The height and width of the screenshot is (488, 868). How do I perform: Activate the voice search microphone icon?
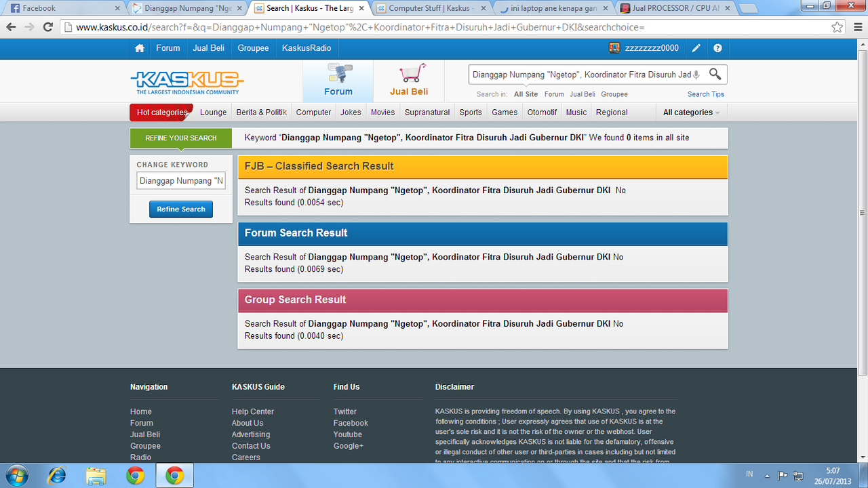click(696, 75)
